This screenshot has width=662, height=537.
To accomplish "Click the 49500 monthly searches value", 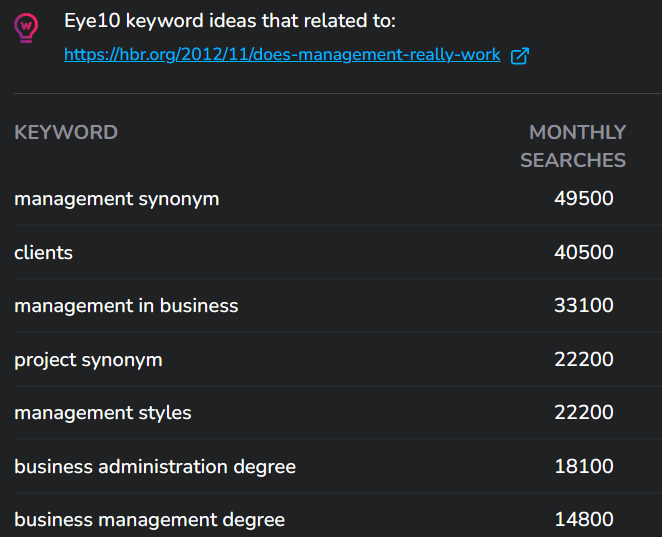I will click(x=584, y=198).
